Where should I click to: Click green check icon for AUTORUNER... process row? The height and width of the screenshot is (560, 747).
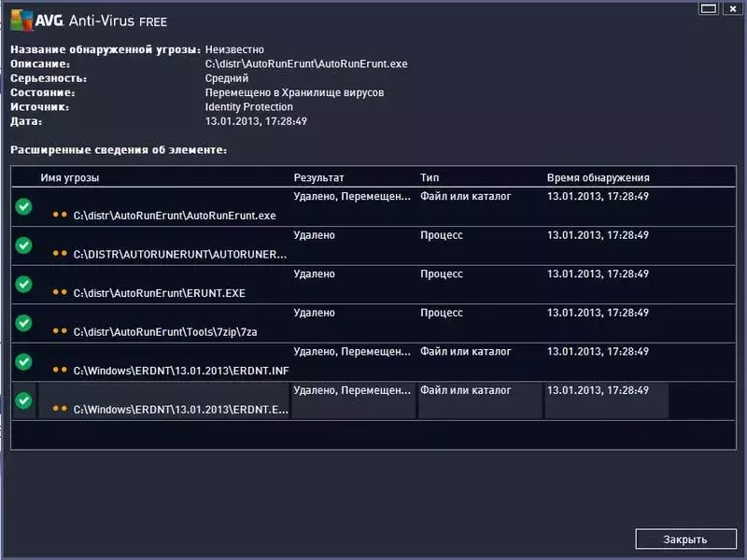23,245
